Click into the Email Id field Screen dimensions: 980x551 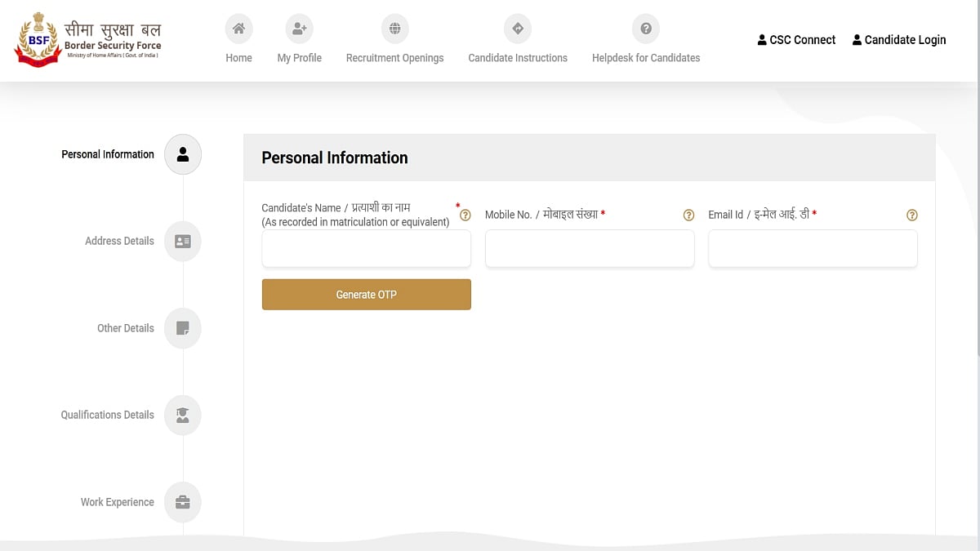813,249
